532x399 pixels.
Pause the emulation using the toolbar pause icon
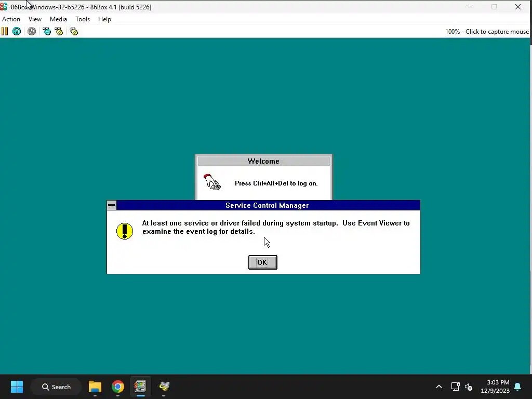5,32
